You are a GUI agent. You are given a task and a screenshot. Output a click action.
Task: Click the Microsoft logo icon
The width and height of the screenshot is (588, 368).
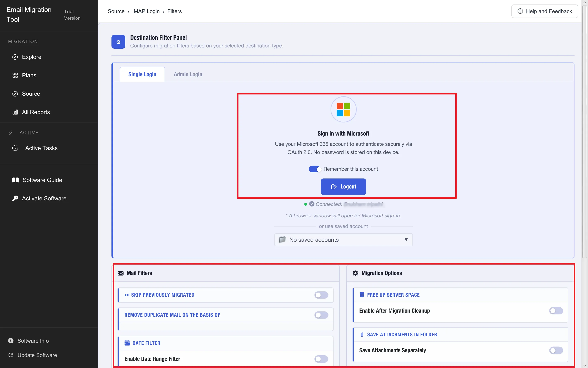pos(343,110)
